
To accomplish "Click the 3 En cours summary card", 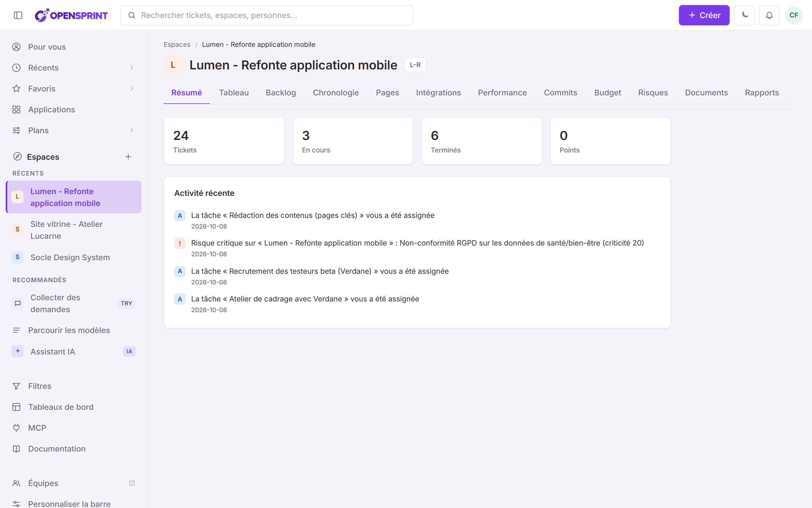I will (x=353, y=141).
